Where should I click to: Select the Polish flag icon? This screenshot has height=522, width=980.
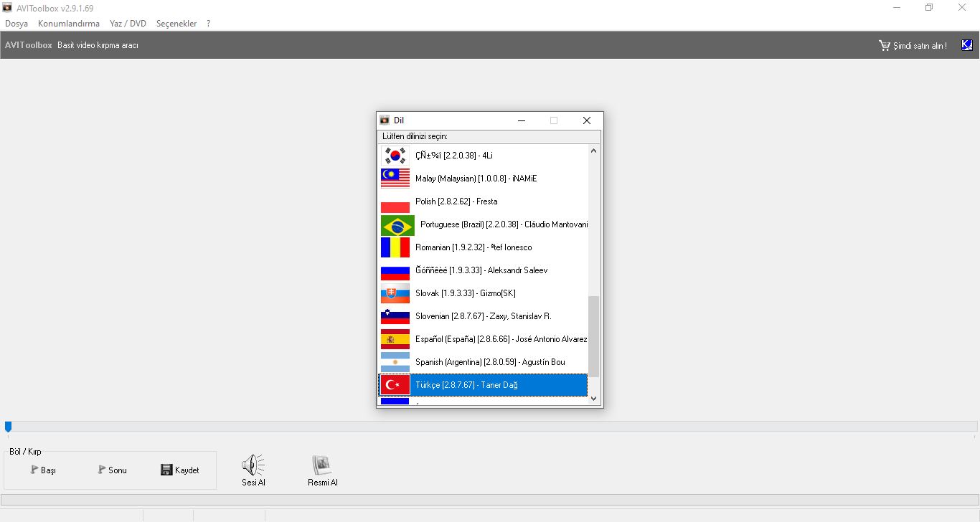point(395,201)
